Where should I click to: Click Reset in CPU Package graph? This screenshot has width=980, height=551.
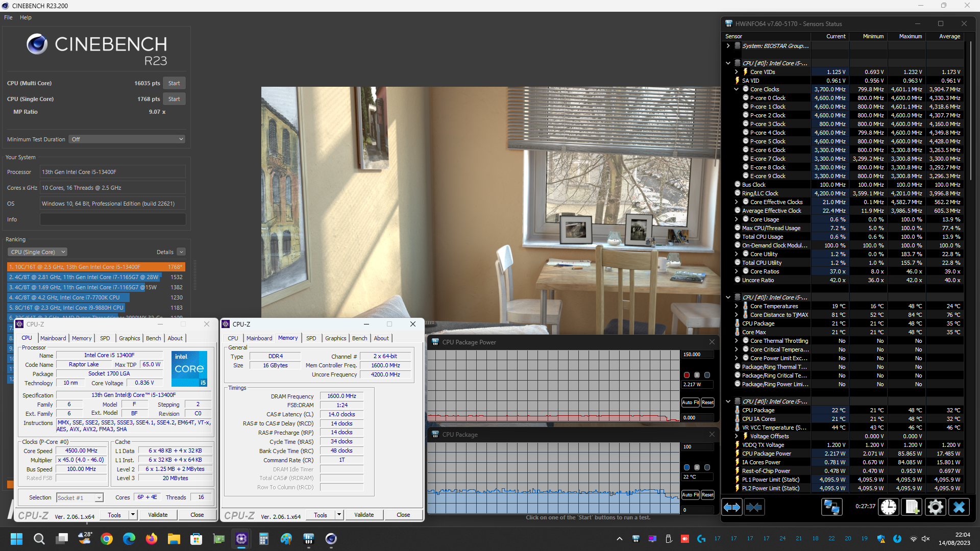pos(707,494)
